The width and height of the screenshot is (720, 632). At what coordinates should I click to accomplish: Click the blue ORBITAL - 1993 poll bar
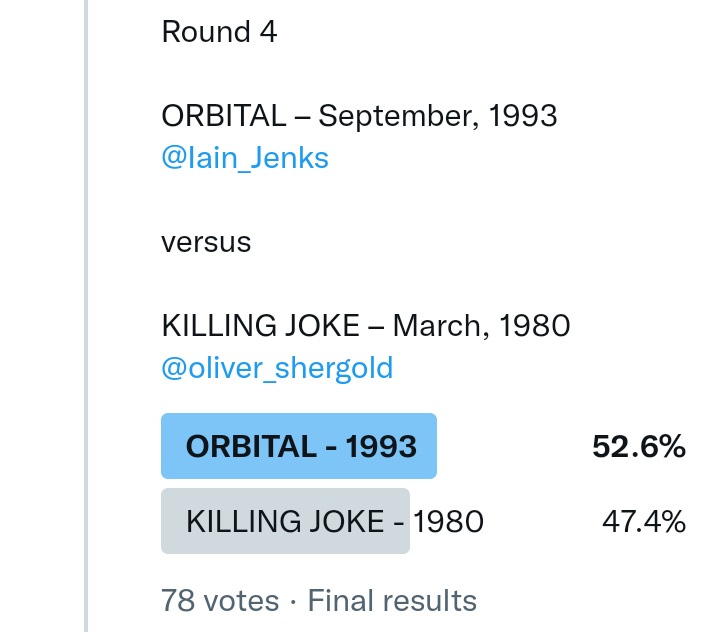299,446
